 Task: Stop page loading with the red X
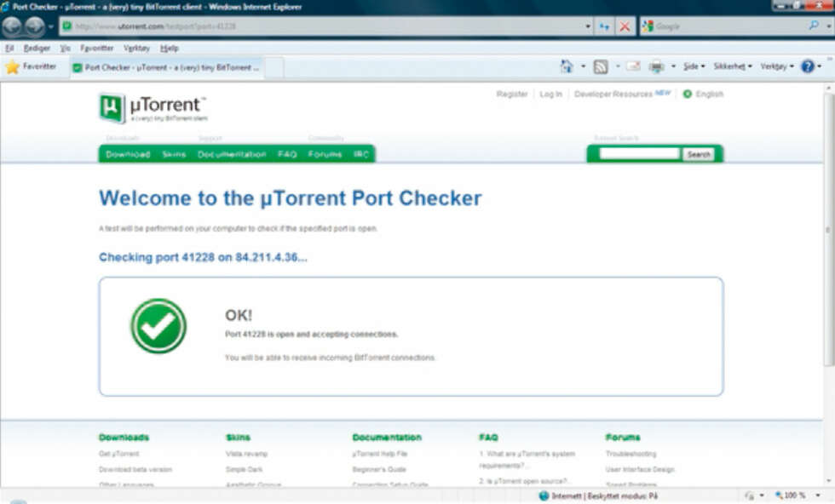click(625, 26)
